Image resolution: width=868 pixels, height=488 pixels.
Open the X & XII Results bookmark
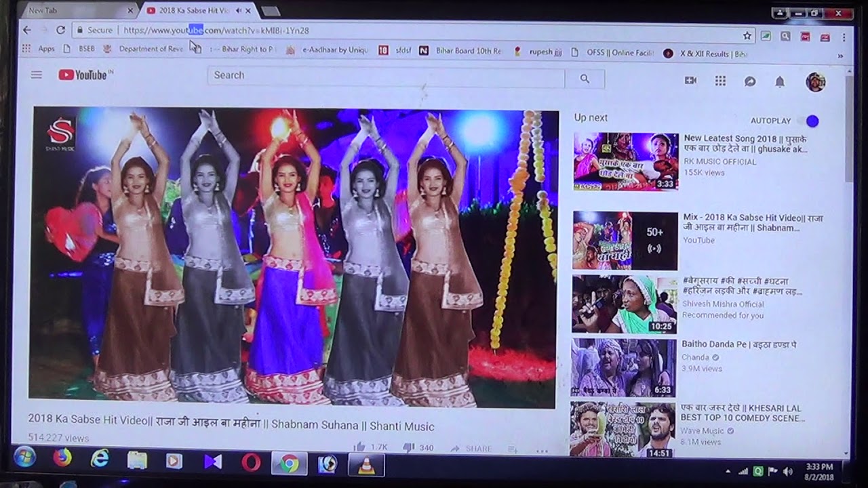(706, 54)
